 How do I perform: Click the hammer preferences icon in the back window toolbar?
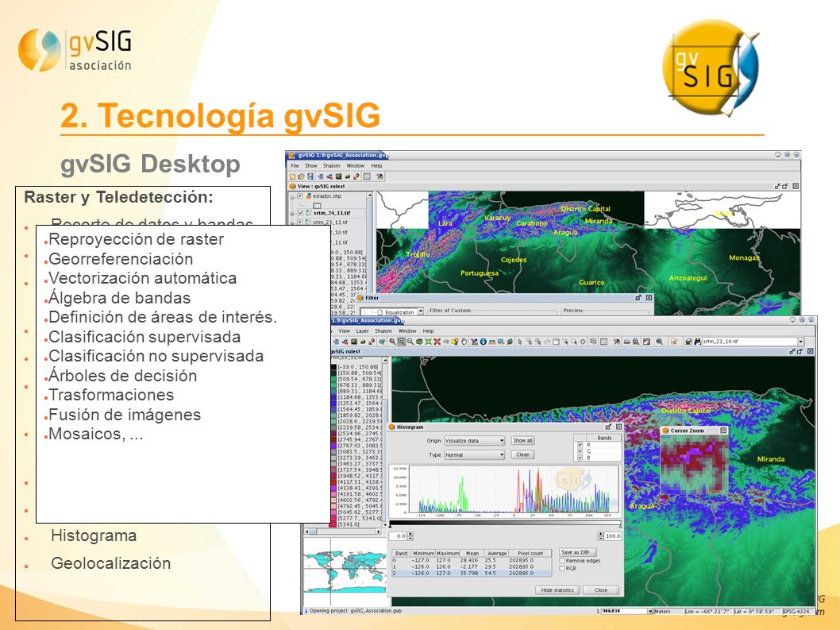click(380, 176)
